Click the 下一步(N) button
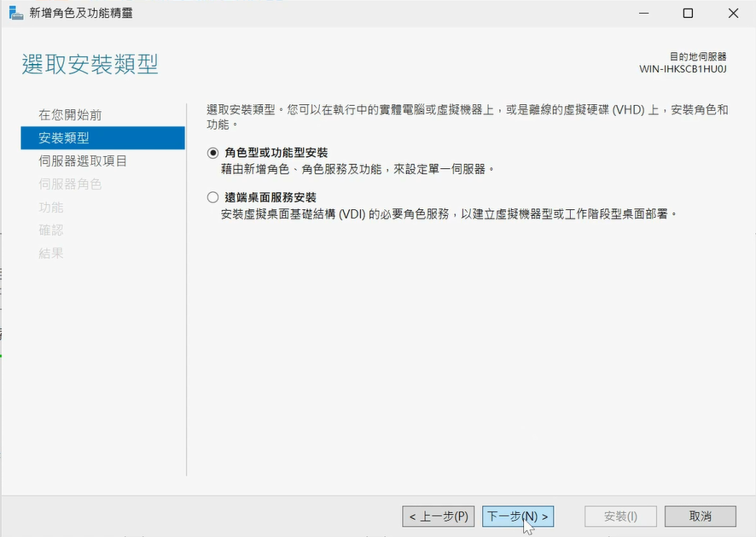The height and width of the screenshot is (537, 756). click(518, 517)
